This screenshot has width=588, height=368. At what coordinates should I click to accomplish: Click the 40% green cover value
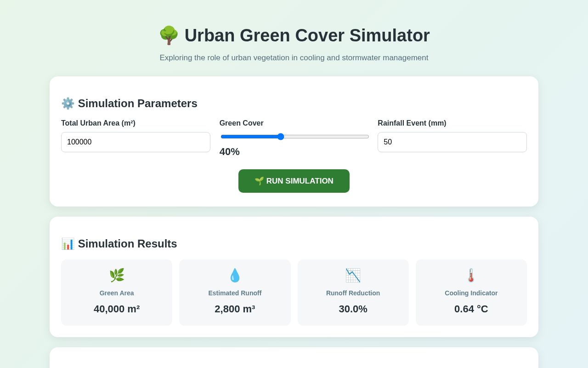(x=230, y=152)
